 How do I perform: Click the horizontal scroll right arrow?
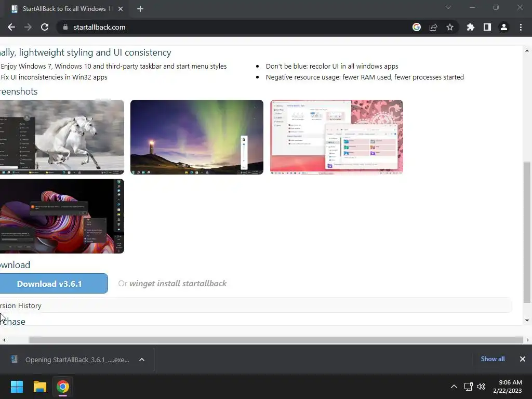tap(528, 340)
